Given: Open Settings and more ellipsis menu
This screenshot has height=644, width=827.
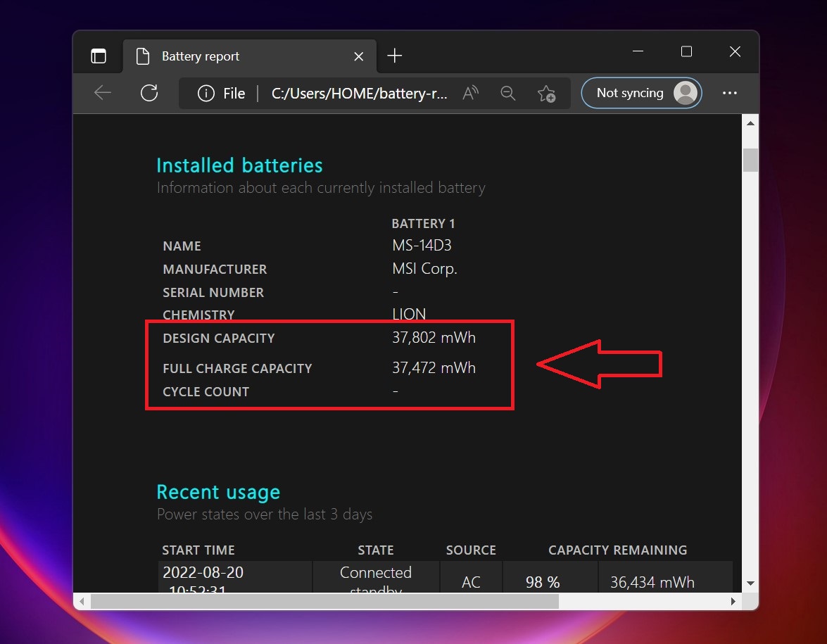Looking at the screenshot, I should (730, 93).
